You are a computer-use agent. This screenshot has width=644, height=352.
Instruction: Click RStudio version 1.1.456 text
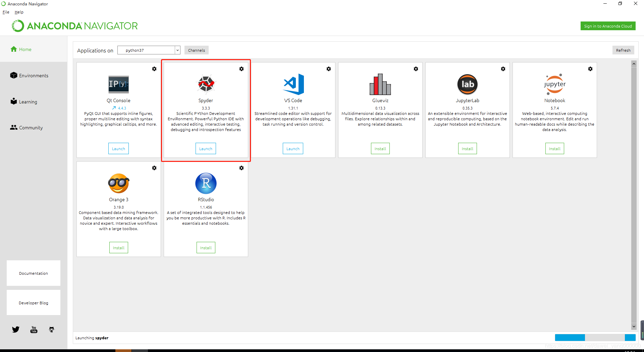click(206, 207)
